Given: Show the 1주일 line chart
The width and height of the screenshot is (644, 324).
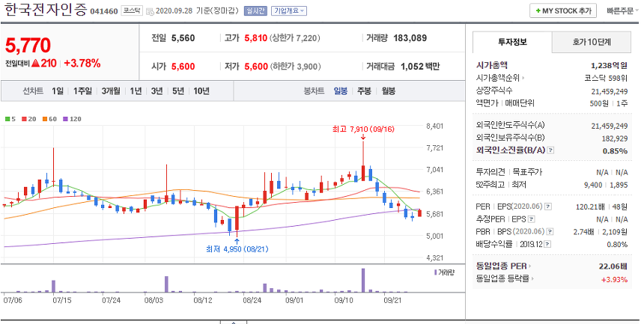Looking at the screenshot, I should coord(82,91).
